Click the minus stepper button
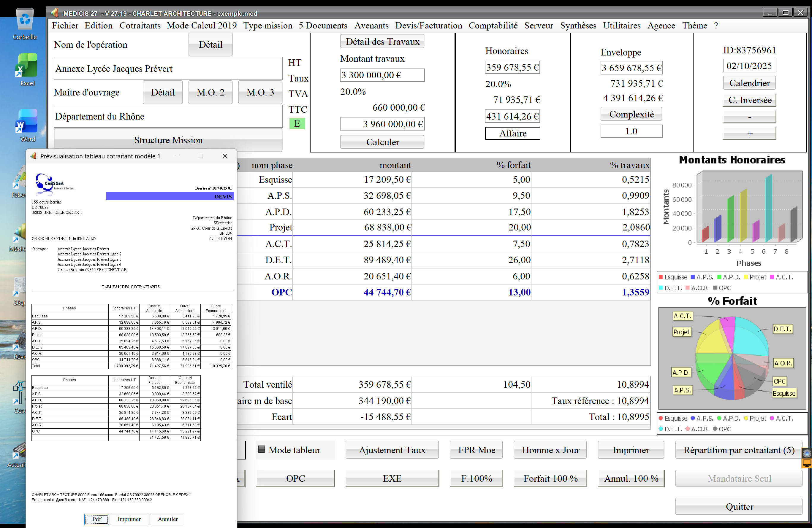812x528 pixels. [749, 117]
